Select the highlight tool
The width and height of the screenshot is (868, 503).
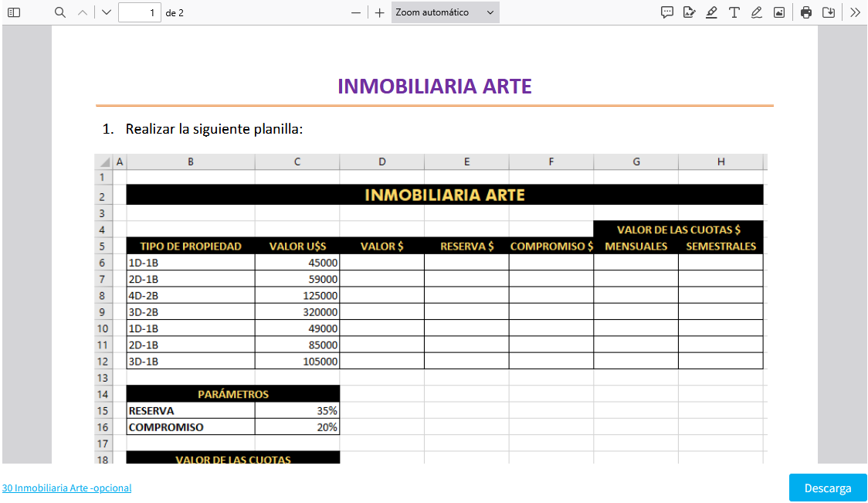coord(711,12)
